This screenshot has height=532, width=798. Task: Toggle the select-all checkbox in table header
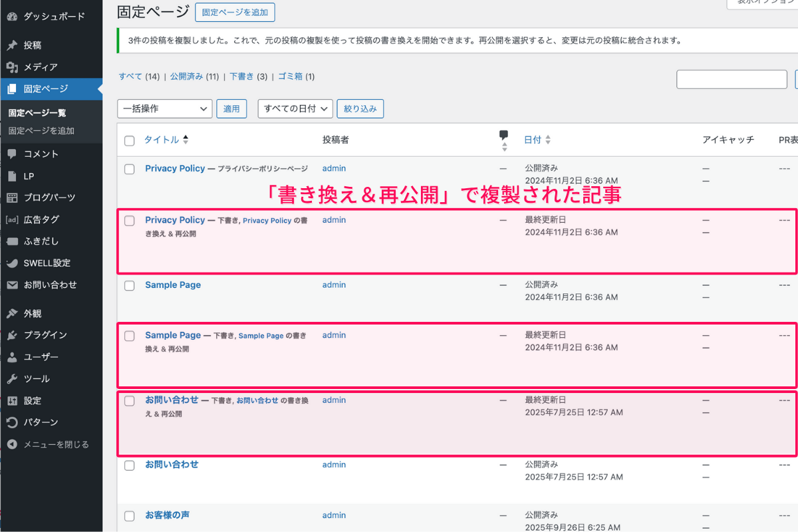[130, 140]
